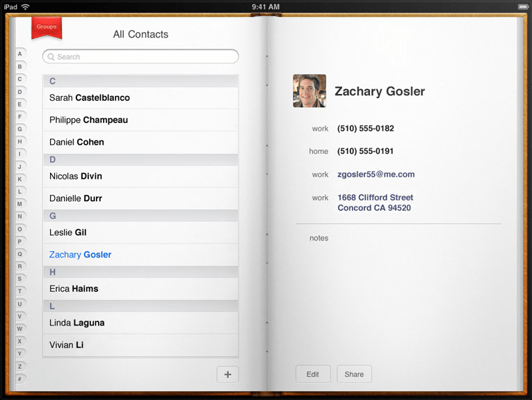Open Zachary Gosler's profile photo
The width and height of the screenshot is (532, 400).
click(x=309, y=91)
